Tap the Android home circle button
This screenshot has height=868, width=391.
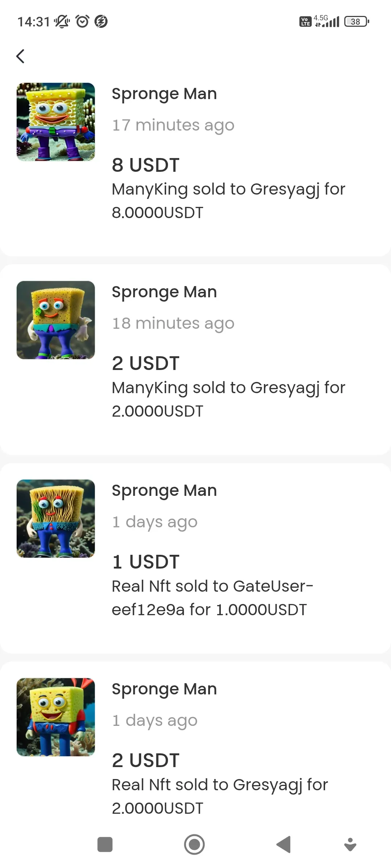(x=194, y=844)
